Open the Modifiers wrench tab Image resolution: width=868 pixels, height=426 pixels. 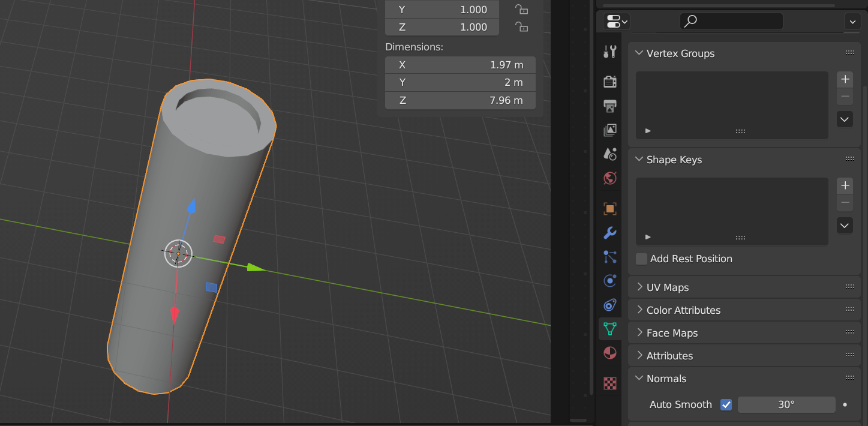(x=610, y=233)
